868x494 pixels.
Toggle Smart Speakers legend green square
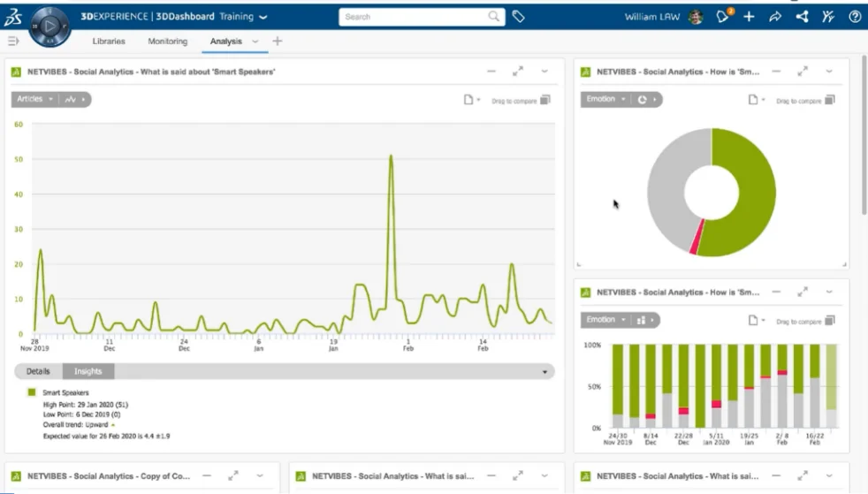tap(32, 392)
